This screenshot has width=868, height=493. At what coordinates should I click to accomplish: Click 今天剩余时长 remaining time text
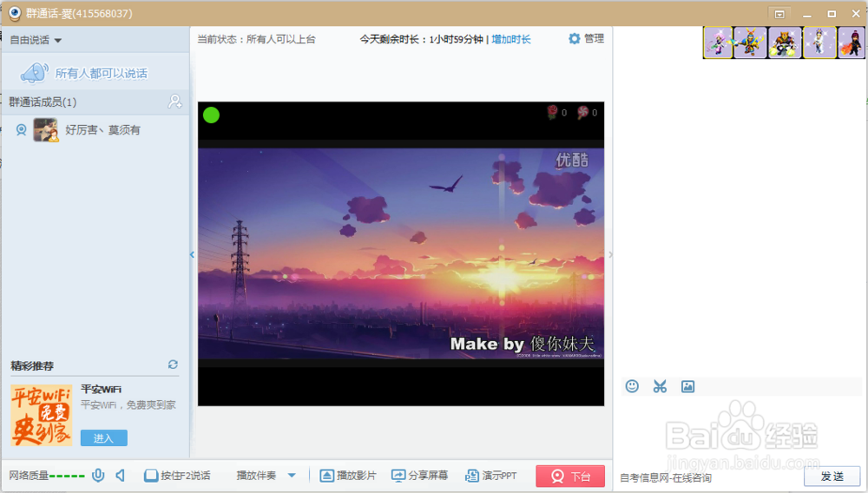point(422,39)
